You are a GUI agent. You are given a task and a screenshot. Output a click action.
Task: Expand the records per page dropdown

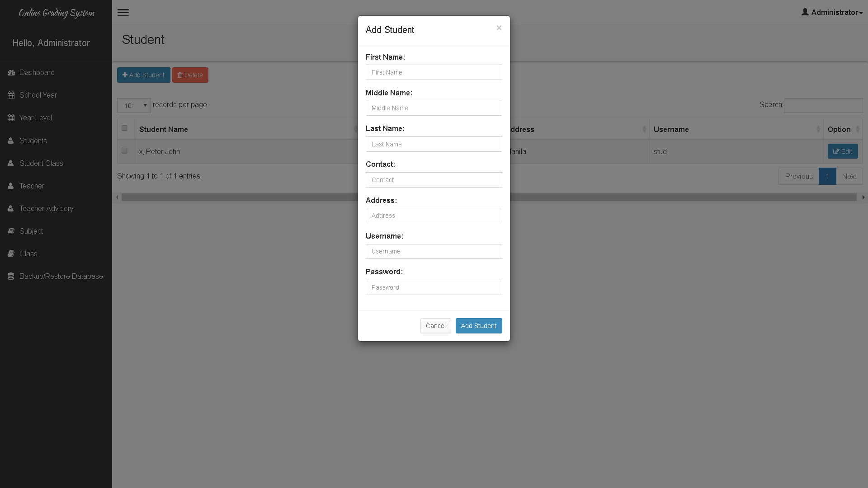point(133,105)
